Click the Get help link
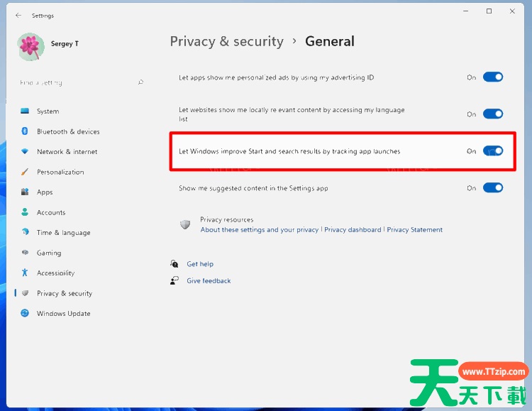This screenshot has height=411, width=532. coord(200,264)
